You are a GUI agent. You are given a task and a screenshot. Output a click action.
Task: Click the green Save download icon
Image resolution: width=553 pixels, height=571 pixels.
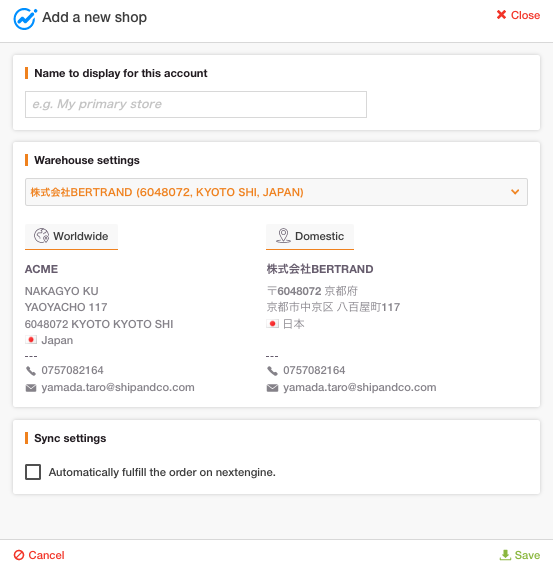pyautogui.click(x=505, y=555)
